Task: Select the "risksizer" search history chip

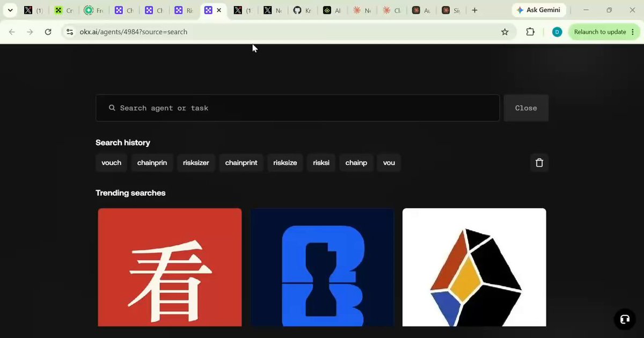Action: 196,163
